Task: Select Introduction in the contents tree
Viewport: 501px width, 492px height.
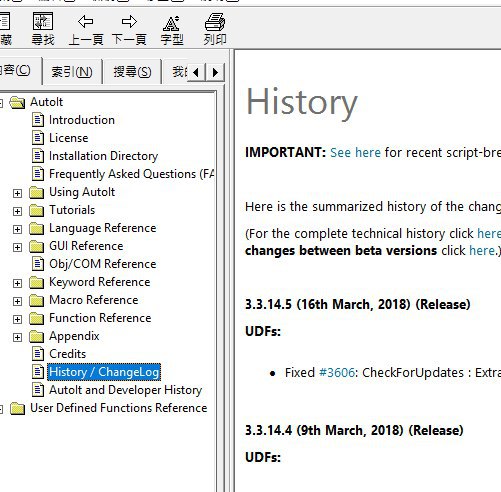Action: click(82, 120)
